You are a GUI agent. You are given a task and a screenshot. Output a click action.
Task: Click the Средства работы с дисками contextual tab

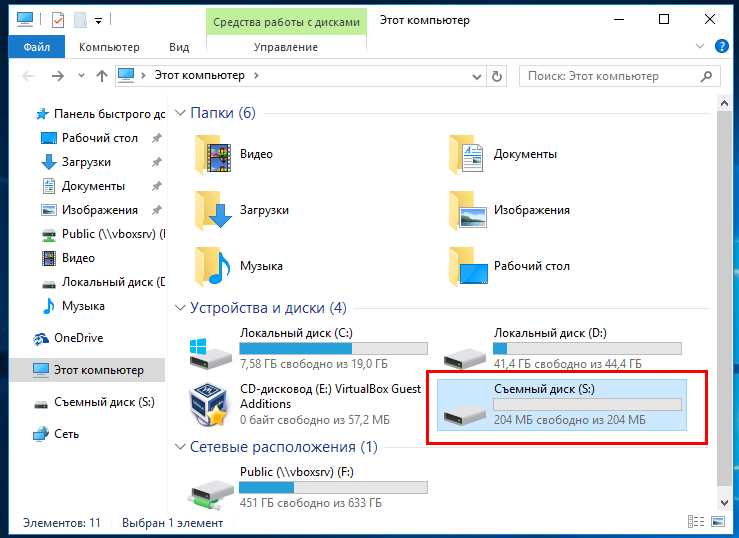(x=286, y=22)
